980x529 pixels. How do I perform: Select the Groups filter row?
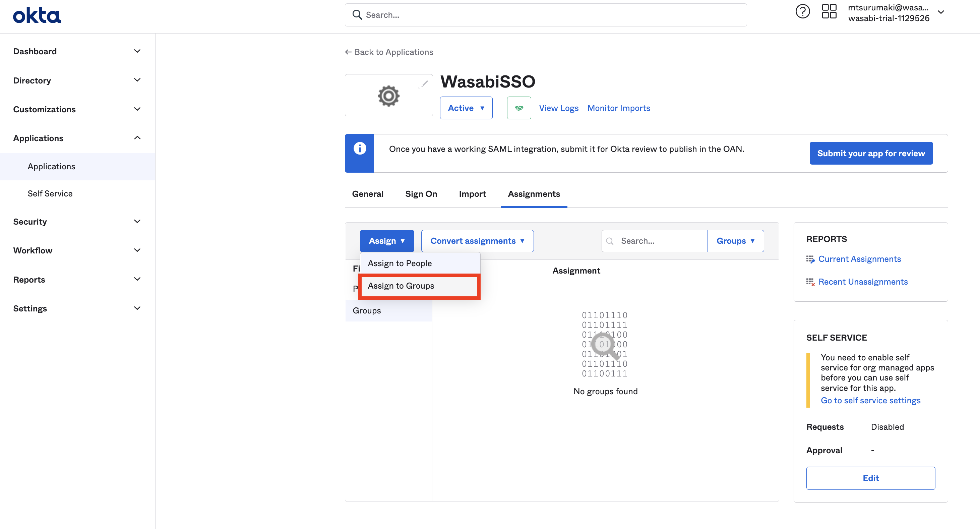pyautogui.click(x=388, y=310)
